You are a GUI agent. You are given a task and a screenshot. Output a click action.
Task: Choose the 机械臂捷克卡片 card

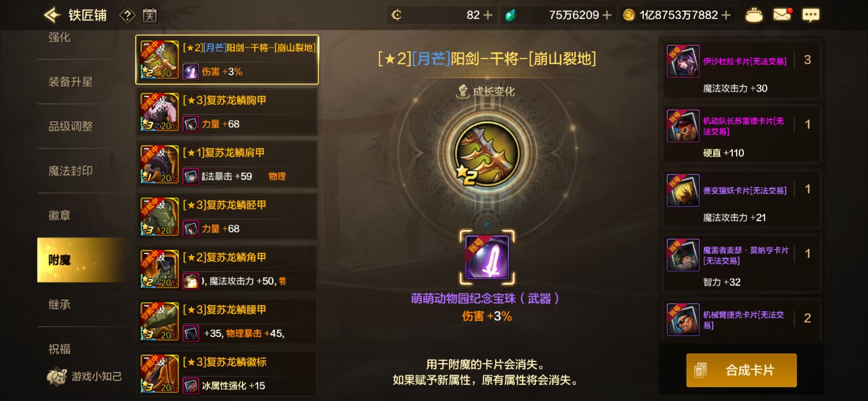coord(742,320)
